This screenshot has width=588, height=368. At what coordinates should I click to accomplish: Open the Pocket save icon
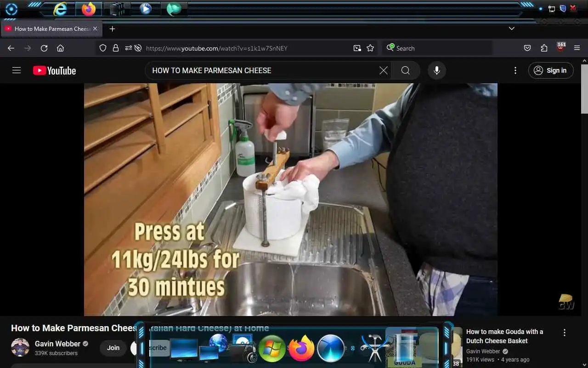tap(527, 48)
